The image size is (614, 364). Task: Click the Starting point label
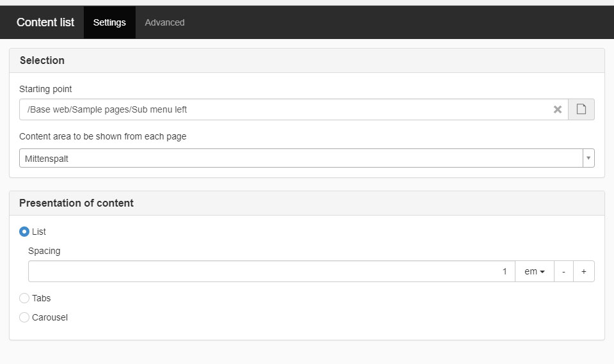coord(45,89)
